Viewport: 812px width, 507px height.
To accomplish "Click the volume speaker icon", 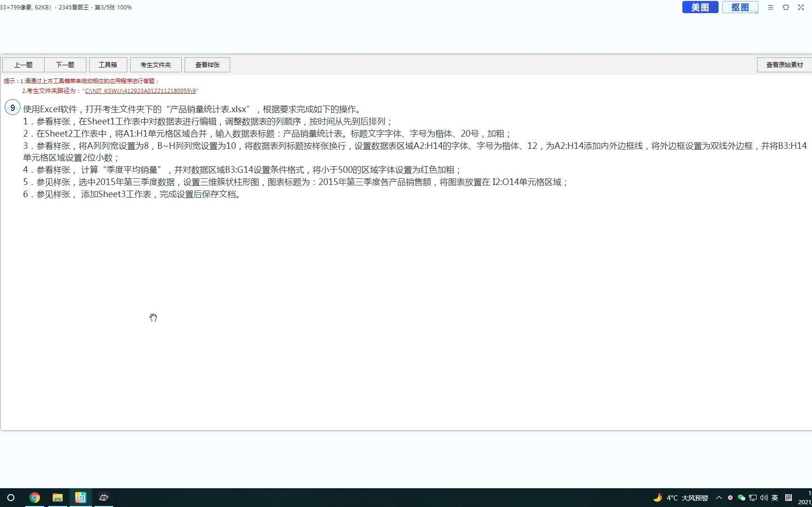I will tap(764, 498).
